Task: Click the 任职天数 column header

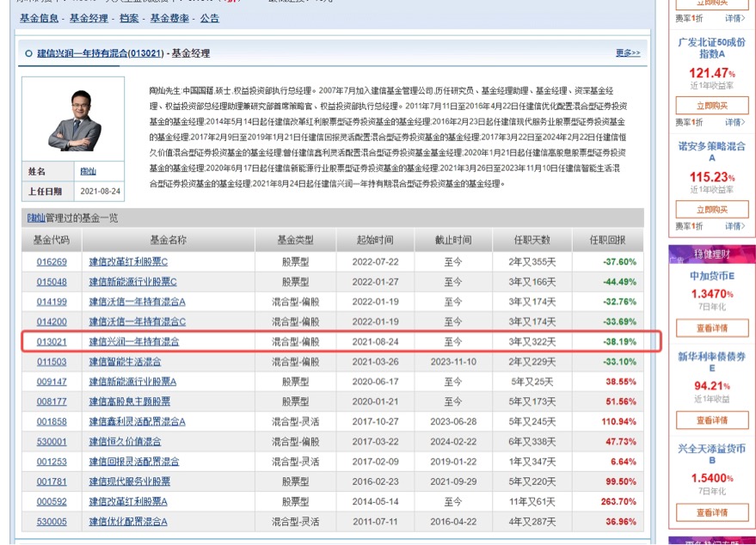Action: pos(532,240)
